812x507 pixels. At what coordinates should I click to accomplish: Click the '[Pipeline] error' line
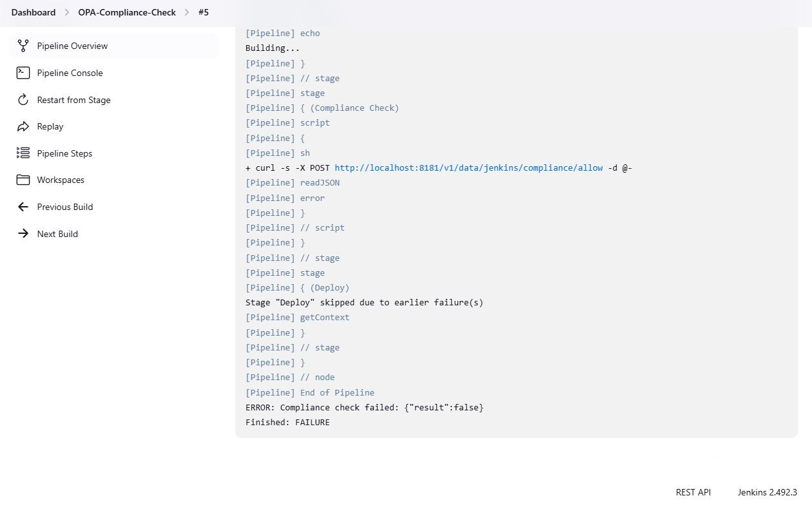(285, 198)
